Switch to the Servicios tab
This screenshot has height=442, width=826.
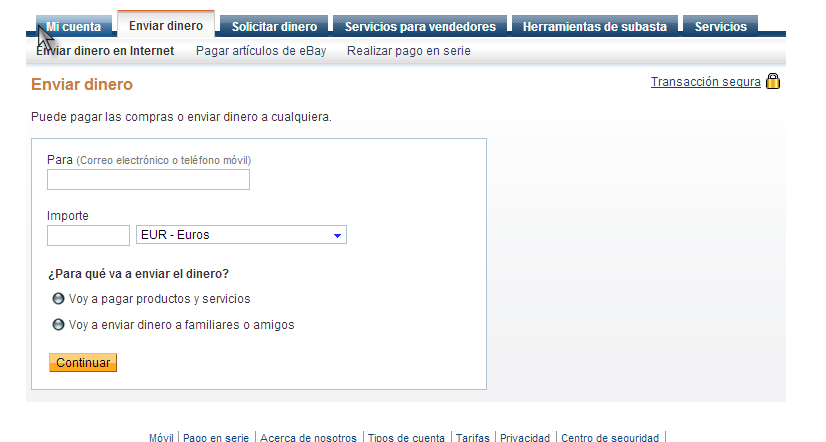(x=720, y=27)
